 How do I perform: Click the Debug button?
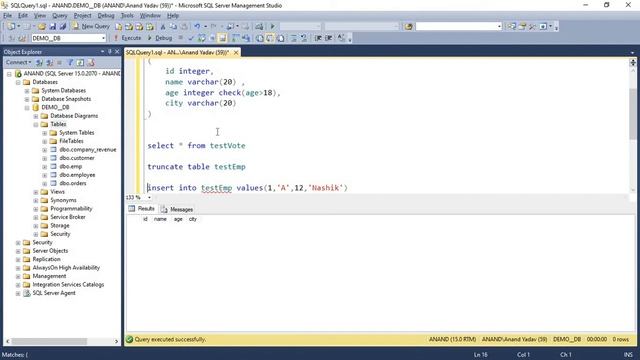tap(160, 38)
